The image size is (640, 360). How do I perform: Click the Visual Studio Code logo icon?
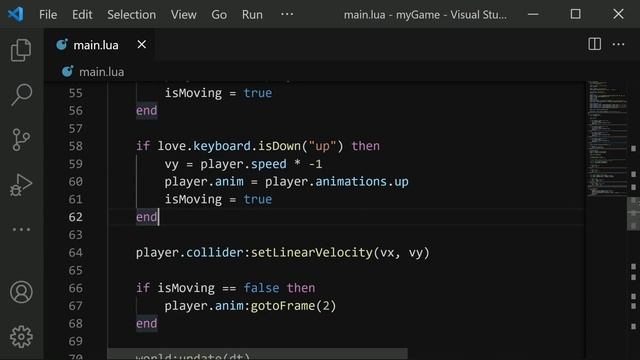point(16,14)
